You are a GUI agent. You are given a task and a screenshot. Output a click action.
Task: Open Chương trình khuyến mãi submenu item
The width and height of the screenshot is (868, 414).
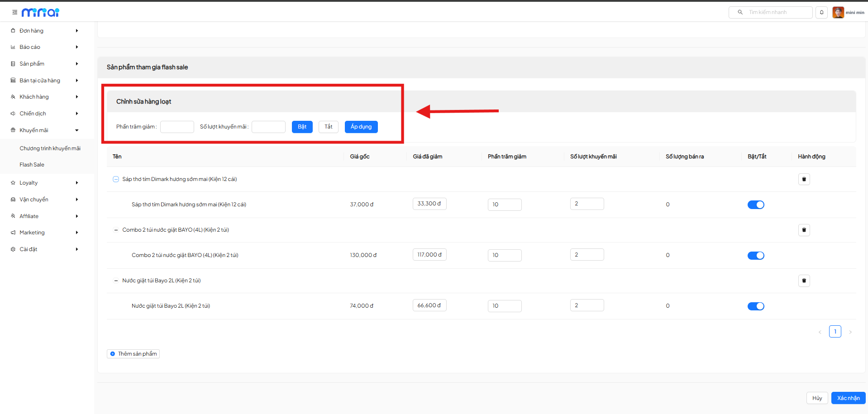50,148
